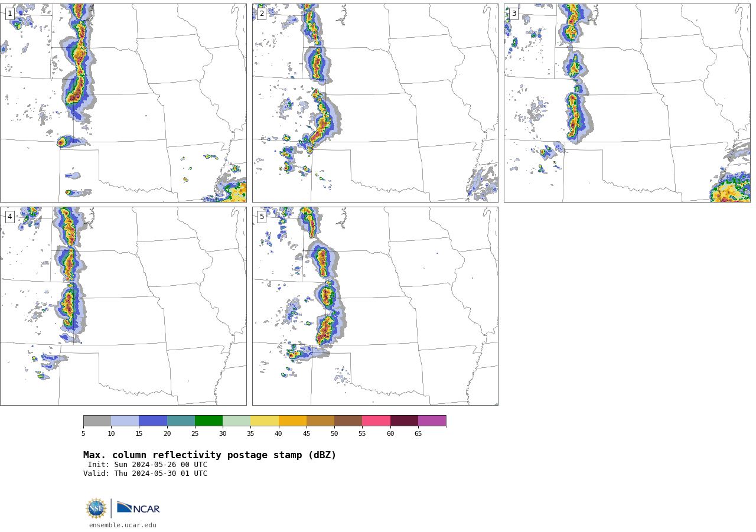This screenshot has width=756, height=532.
Task: Click the colorbar tick label 35
Action: tap(250, 434)
